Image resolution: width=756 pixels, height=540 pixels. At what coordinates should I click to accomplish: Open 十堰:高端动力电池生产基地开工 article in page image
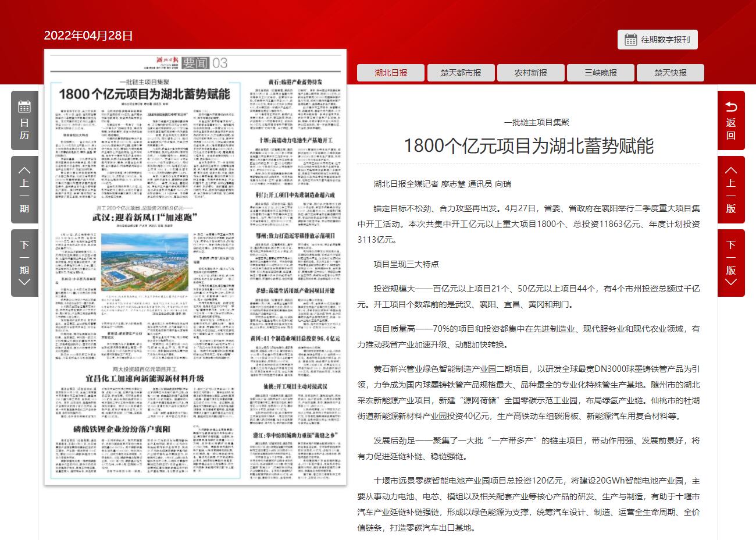coord(297,141)
